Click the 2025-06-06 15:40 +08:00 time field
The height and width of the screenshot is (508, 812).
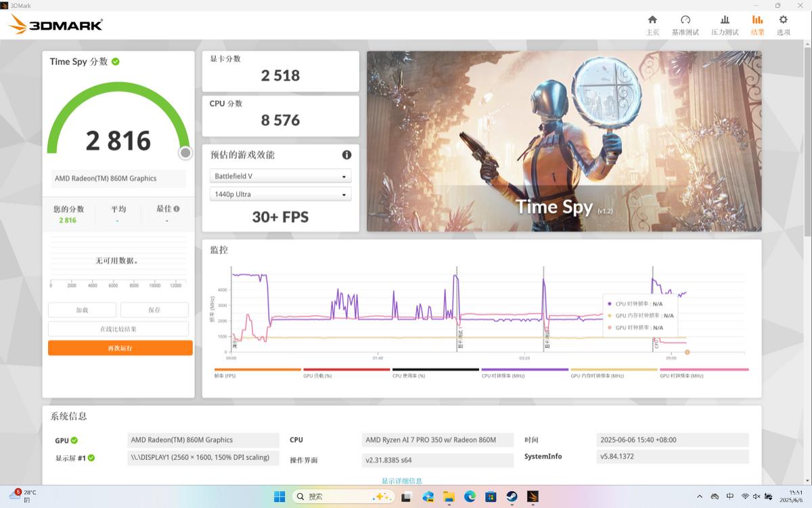(x=673, y=440)
